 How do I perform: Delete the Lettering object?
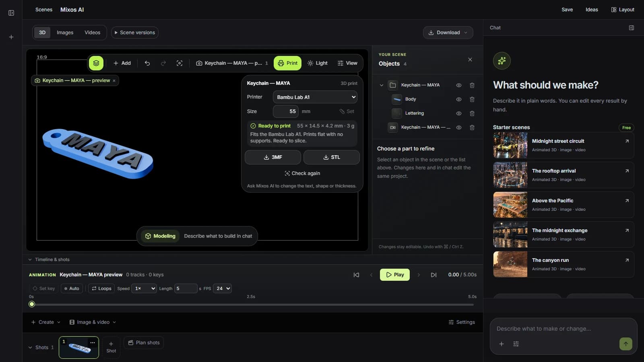click(x=472, y=113)
